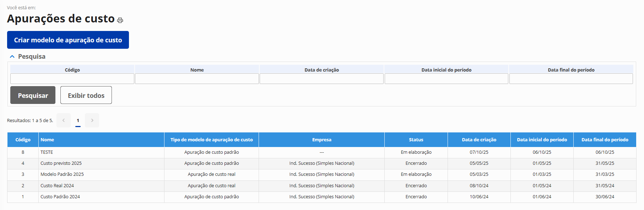Select the Modelo Padrão 2025 entry
This screenshot has height=210, width=644.
coord(62,174)
